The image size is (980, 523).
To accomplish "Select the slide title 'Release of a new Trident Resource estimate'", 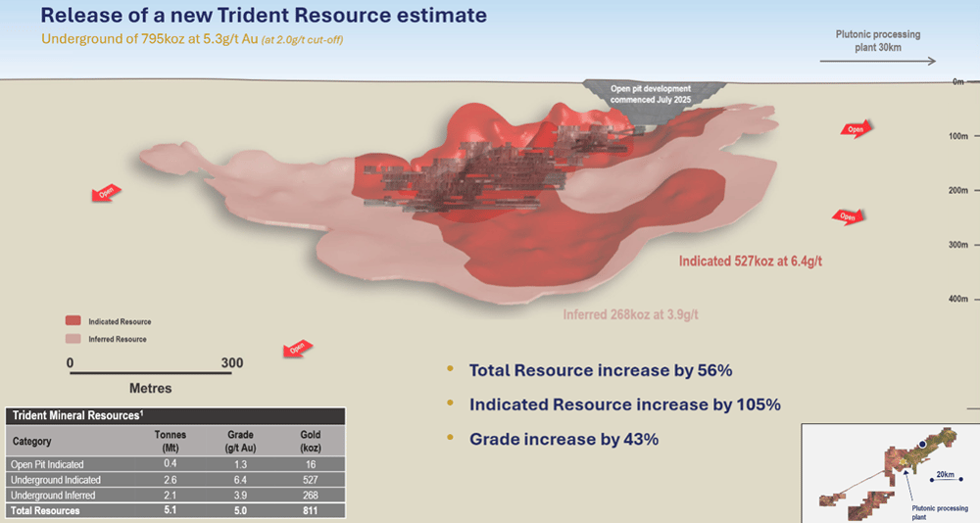I will [264, 15].
